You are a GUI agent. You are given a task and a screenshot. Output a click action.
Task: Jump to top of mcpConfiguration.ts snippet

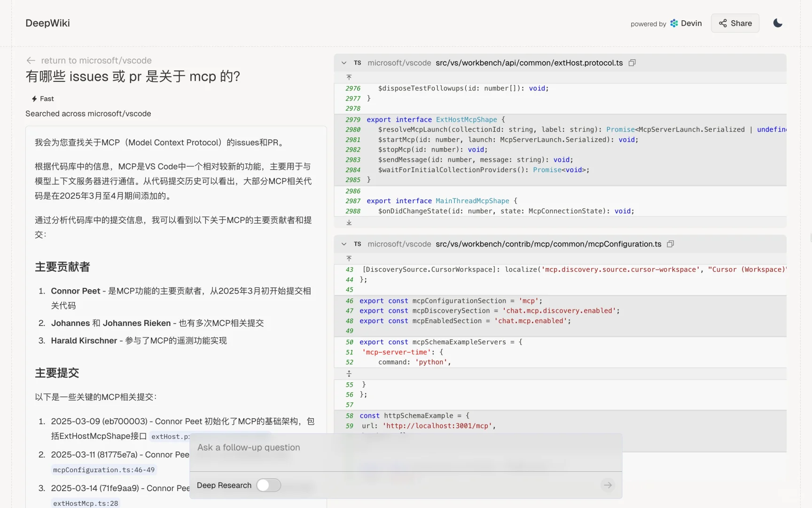[349, 258]
